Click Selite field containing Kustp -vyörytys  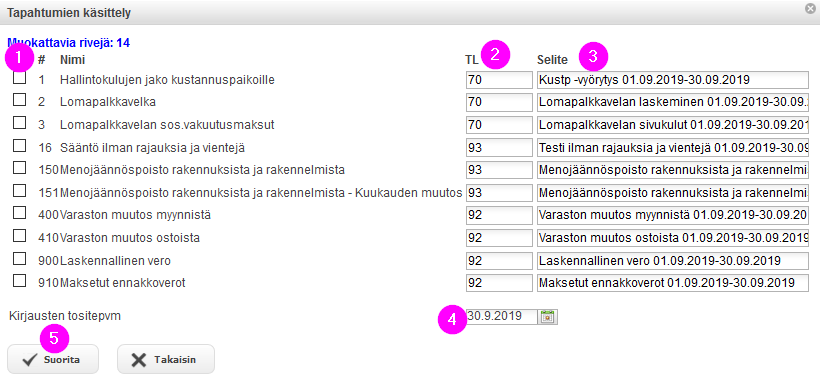(x=673, y=80)
